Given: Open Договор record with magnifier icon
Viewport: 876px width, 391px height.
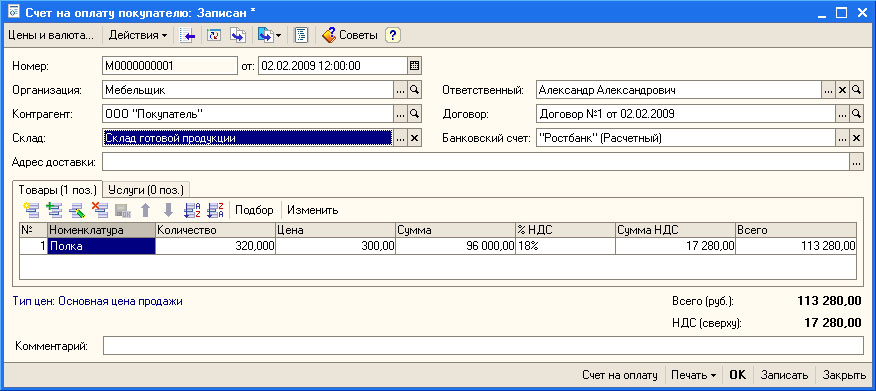Looking at the screenshot, I should 856,114.
